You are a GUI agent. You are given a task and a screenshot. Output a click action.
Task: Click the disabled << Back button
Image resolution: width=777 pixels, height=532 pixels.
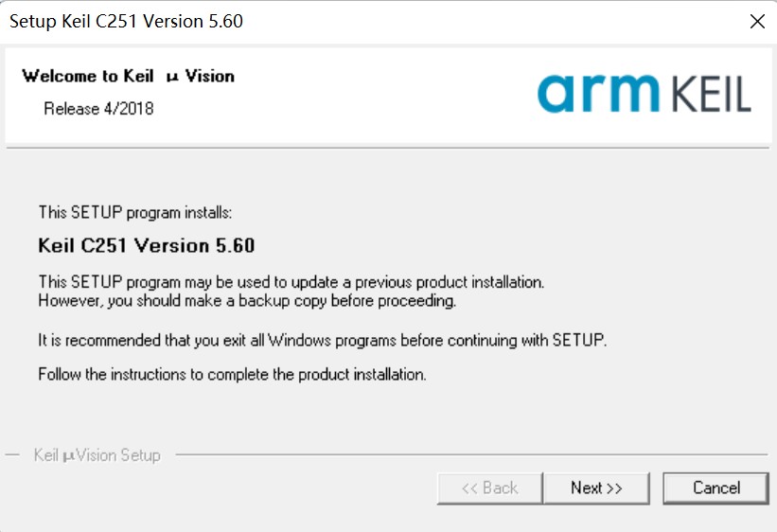489,488
